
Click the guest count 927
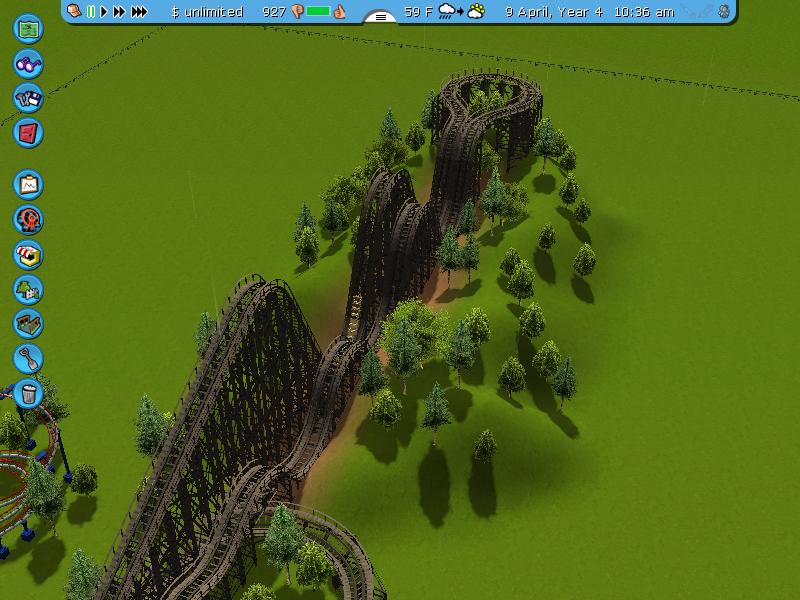tap(273, 12)
